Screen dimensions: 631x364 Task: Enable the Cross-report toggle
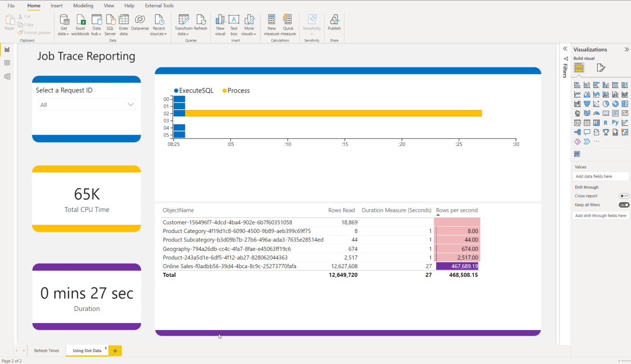(624, 196)
